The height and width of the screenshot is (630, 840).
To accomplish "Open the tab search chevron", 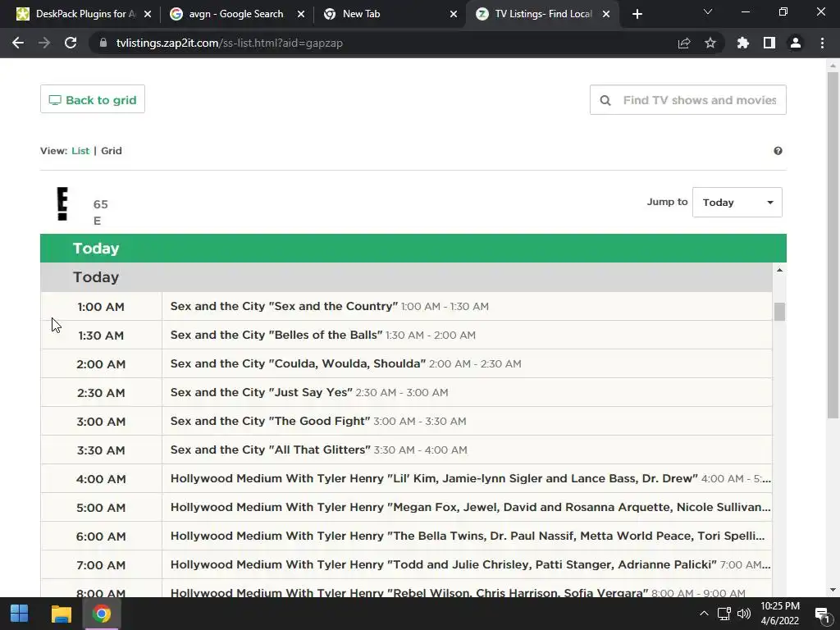I will [708, 11].
